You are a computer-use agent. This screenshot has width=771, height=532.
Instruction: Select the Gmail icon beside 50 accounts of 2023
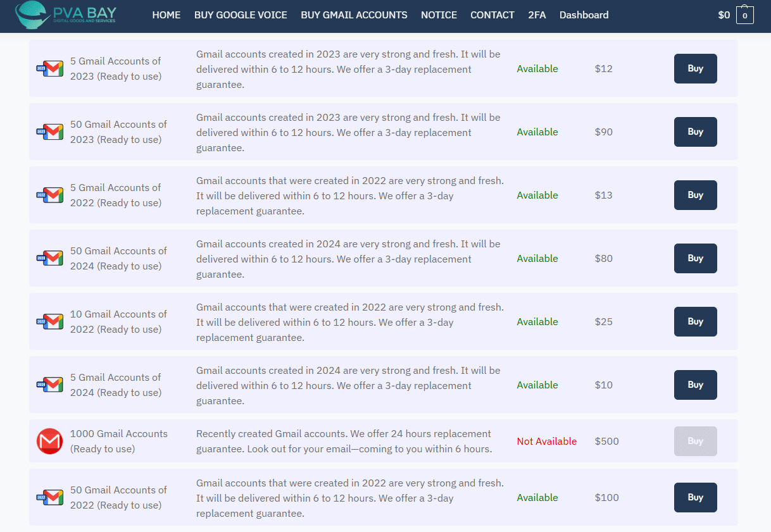tap(50, 132)
